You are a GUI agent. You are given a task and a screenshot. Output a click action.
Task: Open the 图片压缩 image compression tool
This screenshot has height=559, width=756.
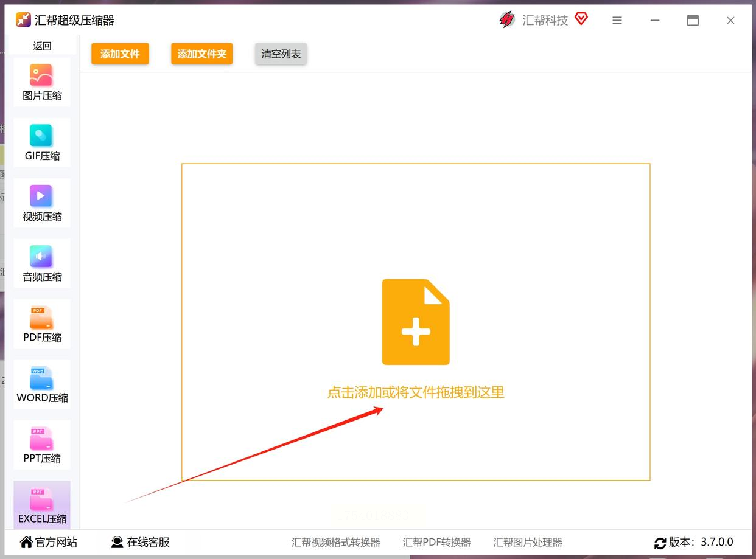pyautogui.click(x=42, y=82)
